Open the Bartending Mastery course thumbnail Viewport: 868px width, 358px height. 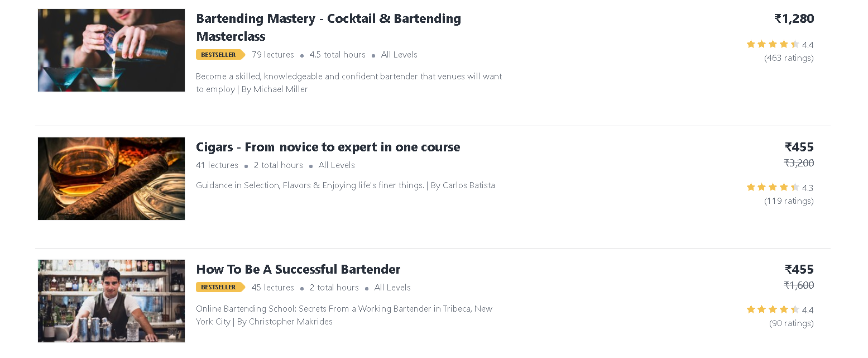pos(111,50)
